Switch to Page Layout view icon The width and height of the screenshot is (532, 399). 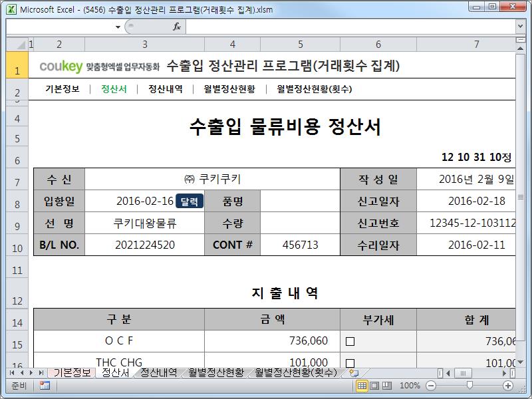click(x=374, y=386)
